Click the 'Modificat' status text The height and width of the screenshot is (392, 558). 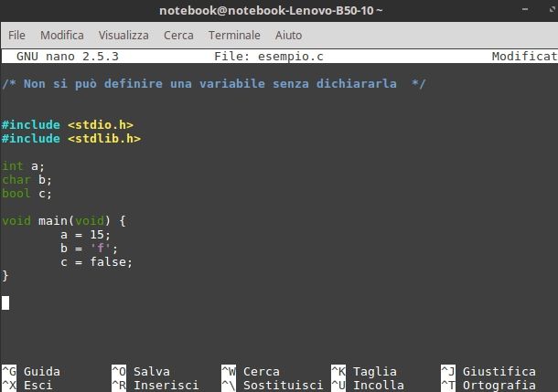click(524, 56)
